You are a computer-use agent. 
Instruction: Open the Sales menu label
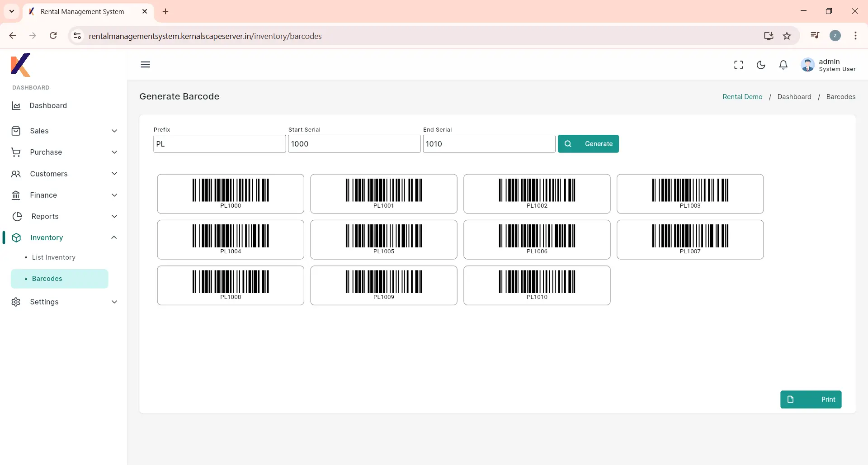(39, 131)
